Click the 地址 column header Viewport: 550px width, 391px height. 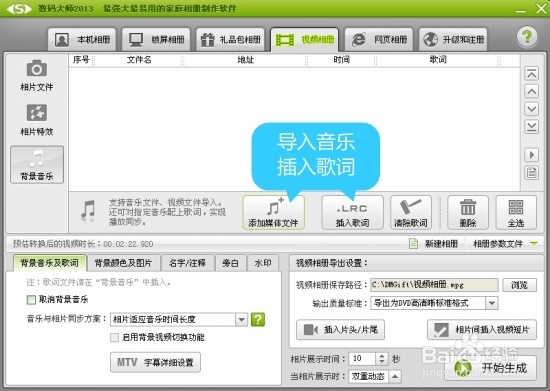[245, 60]
